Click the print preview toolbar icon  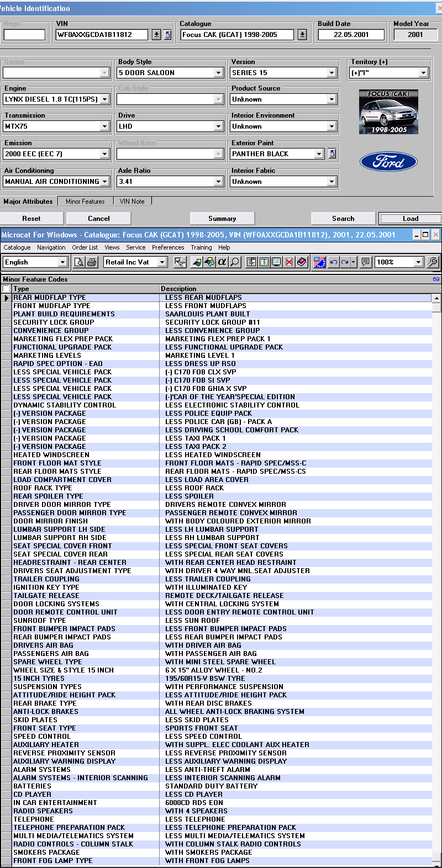(79, 262)
